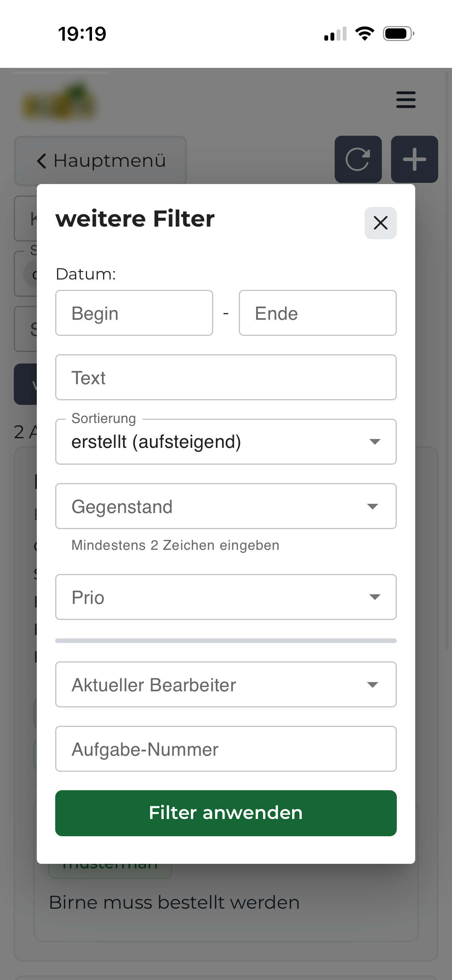Tap the clock in the status bar
This screenshot has width=452, height=980.
coord(81,35)
